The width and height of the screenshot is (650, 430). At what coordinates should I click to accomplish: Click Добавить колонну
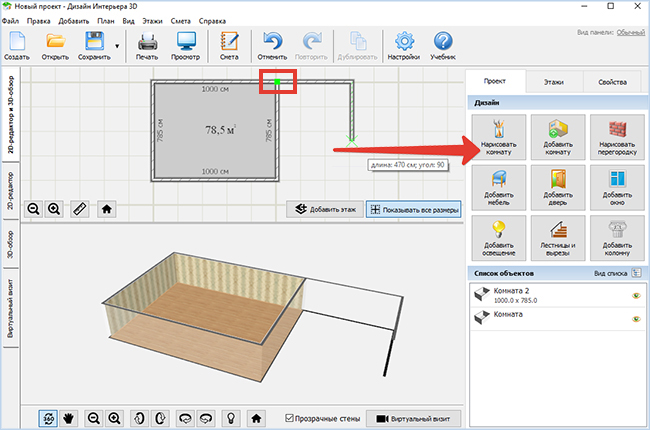(617, 238)
